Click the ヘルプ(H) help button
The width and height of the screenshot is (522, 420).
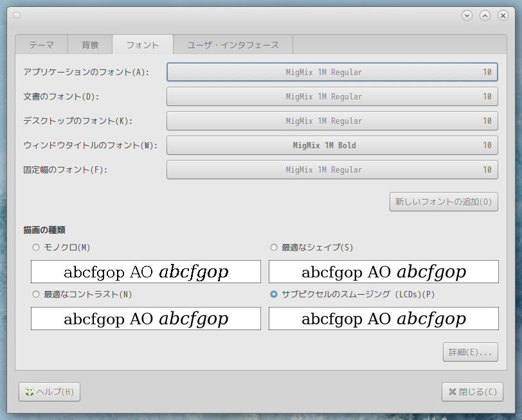pyautogui.click(x=50, y=392)
